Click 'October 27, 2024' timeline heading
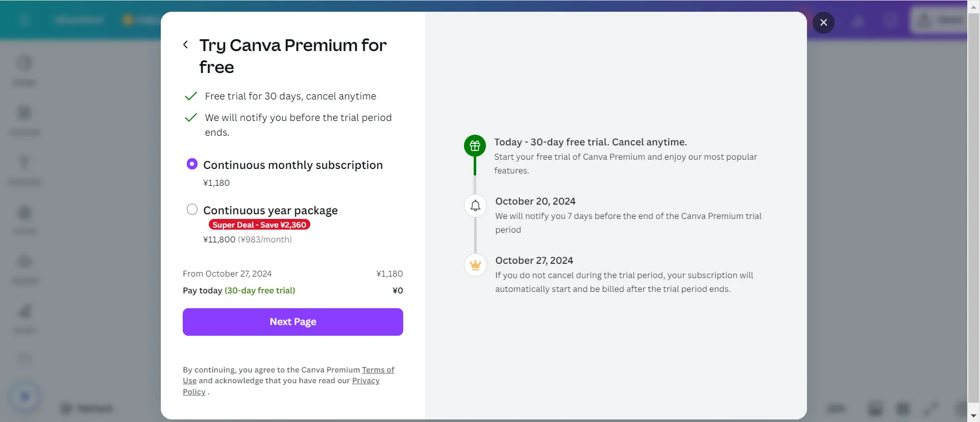 click(534, 260)
